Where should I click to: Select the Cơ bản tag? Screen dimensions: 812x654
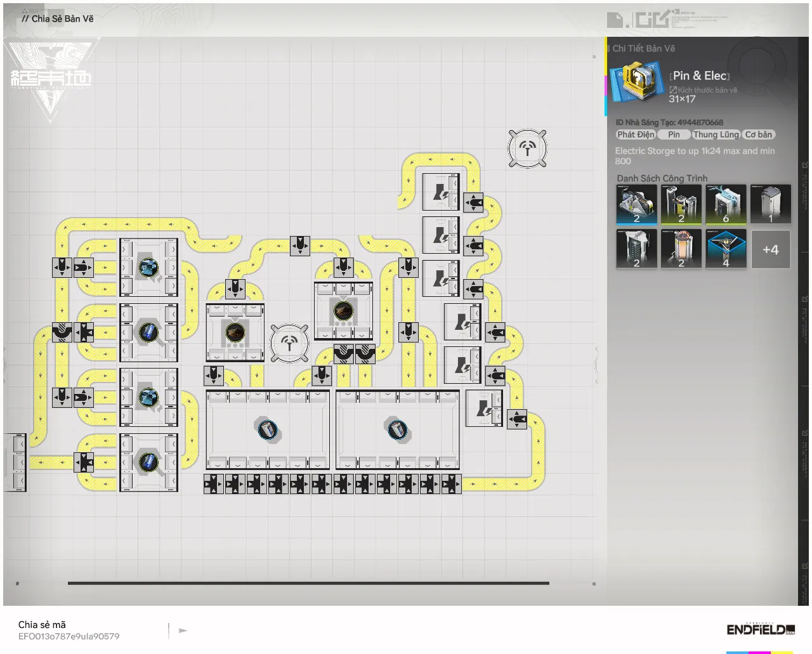[759, 134]
